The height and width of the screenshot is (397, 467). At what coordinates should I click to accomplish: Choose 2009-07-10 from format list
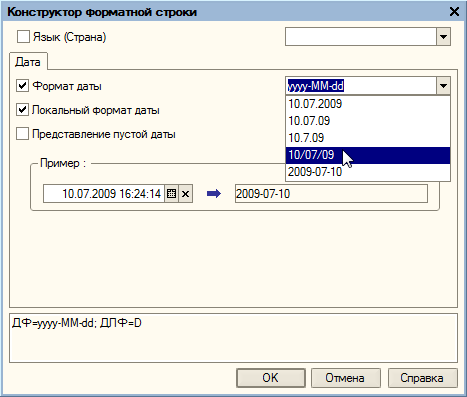coord(368,172)
